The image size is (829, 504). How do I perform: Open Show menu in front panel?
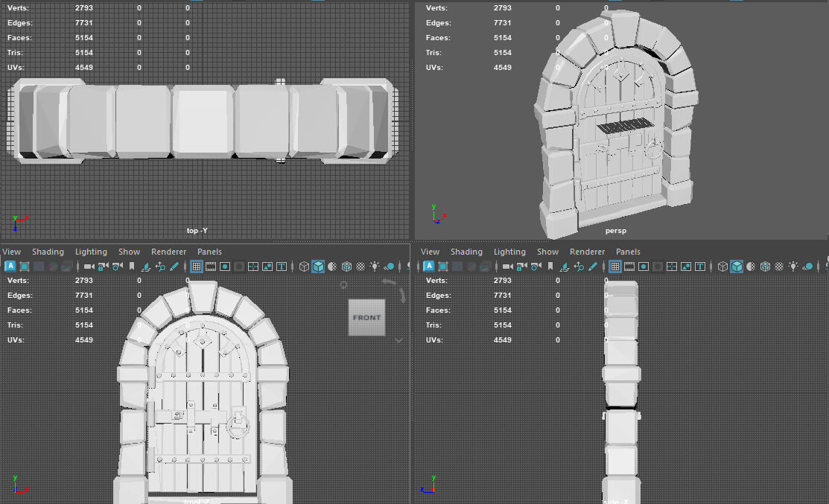pyautogui.click(x=129, y=252)
